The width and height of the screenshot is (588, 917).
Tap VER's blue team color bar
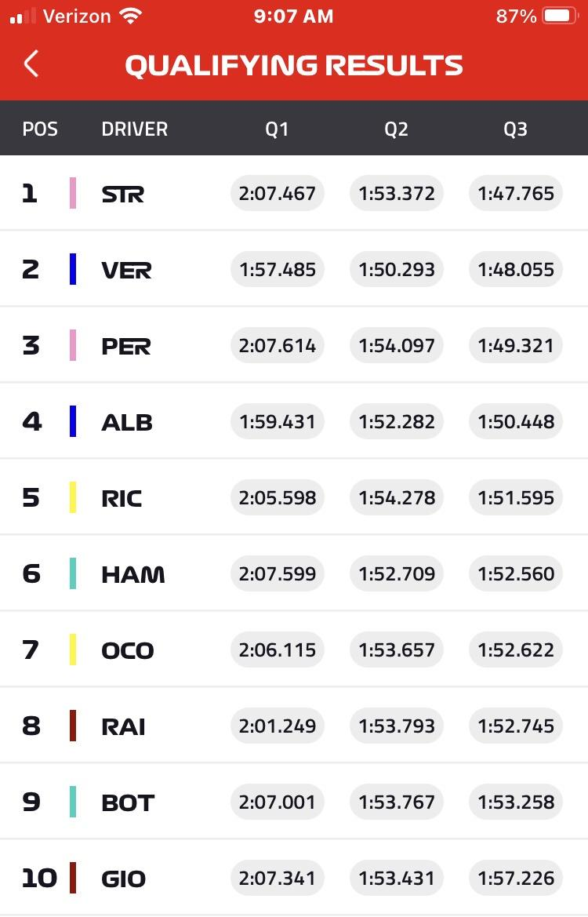73,269
